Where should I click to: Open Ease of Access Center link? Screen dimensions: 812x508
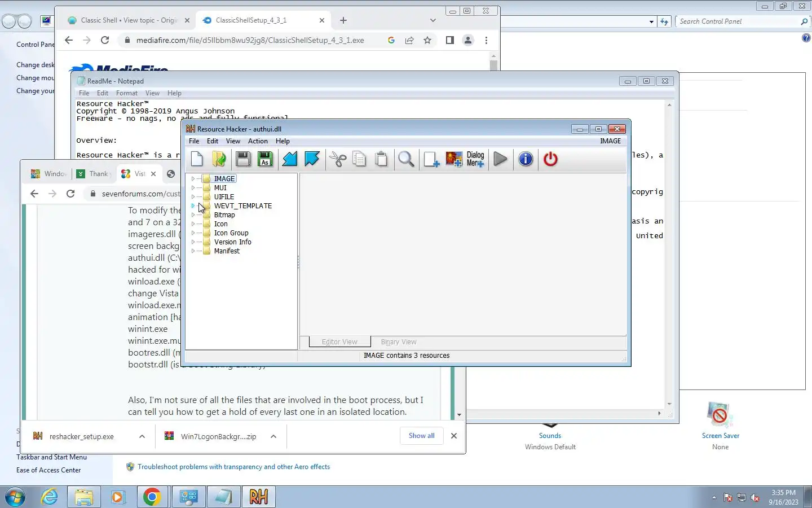coord(48,470)
